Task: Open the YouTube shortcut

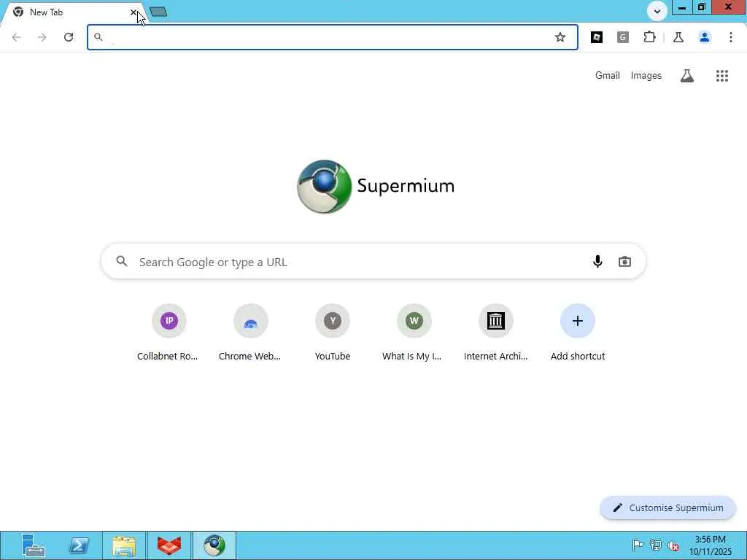Action: 333,332
